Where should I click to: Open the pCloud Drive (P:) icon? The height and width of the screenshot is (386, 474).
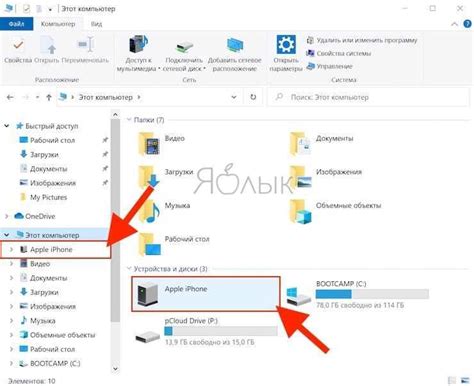[148, 336]
